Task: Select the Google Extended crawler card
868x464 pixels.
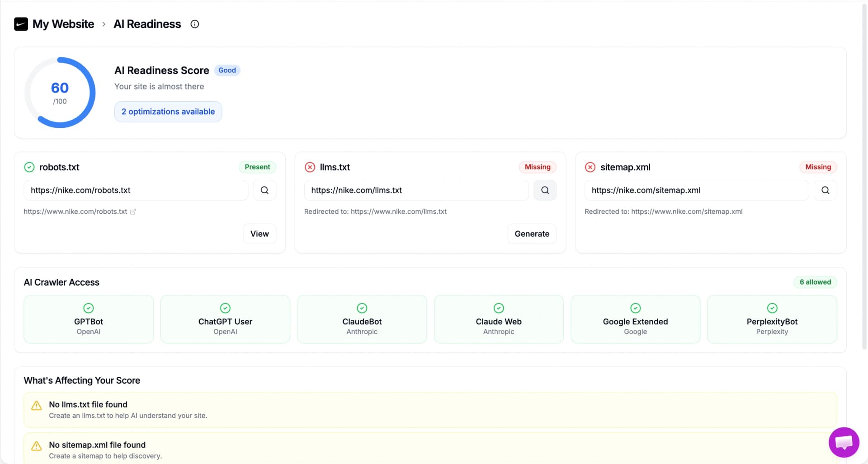Action: 635,319
